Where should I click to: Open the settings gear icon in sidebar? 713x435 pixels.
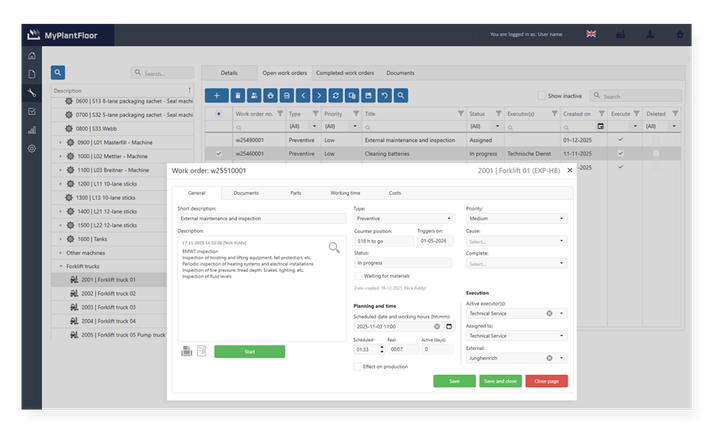click(x=32, y=148)
